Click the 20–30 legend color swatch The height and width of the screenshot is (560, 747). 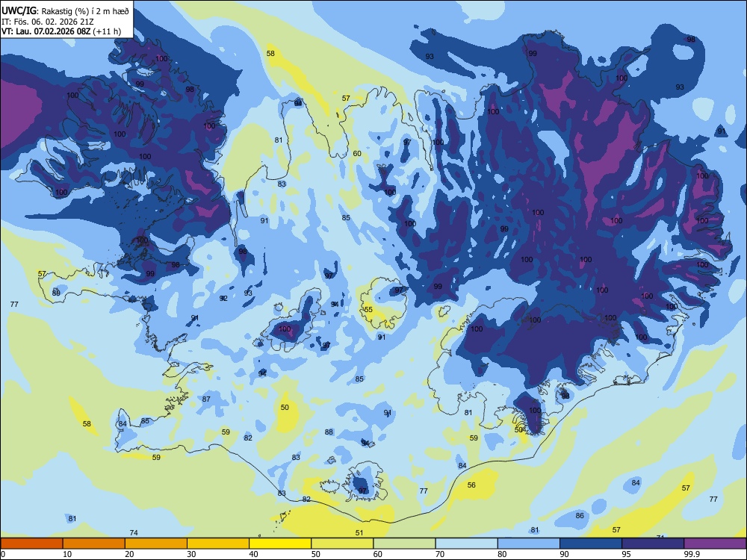tap(156, 544)
